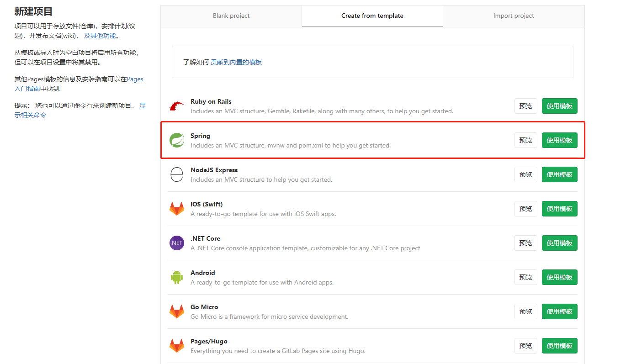This screenshot has width=631, height=364.
Task: Click the Pages/Hugo fox icon
Action: [x=176, y=346]
